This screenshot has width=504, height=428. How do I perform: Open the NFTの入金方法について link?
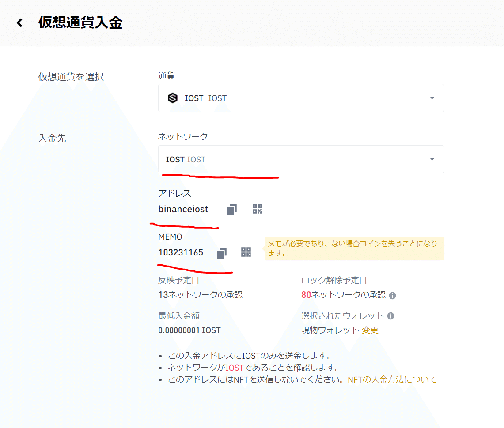tap(392, 379)
